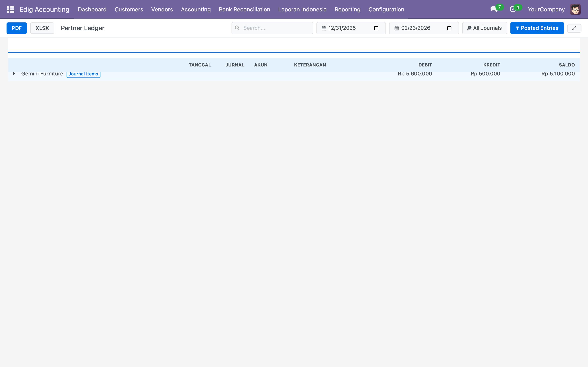Click the filter icon on Posted Entries
Screen dimensions: 588x367
point(518,28)
